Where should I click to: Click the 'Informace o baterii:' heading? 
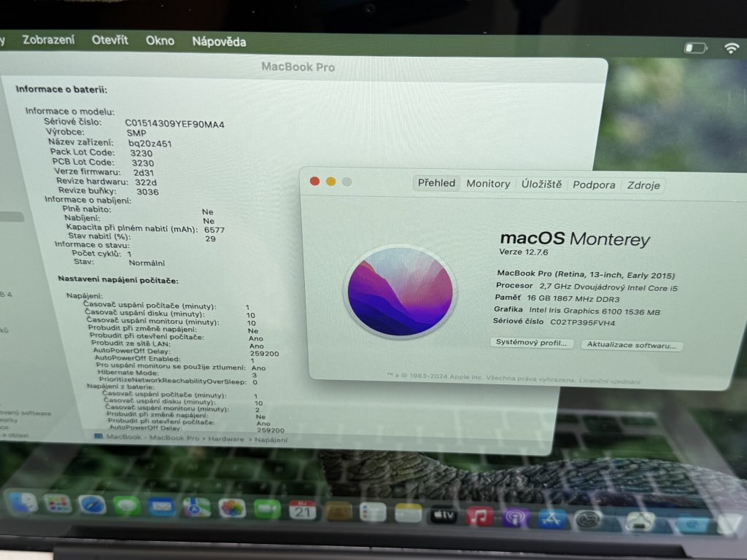pos(61,89)
